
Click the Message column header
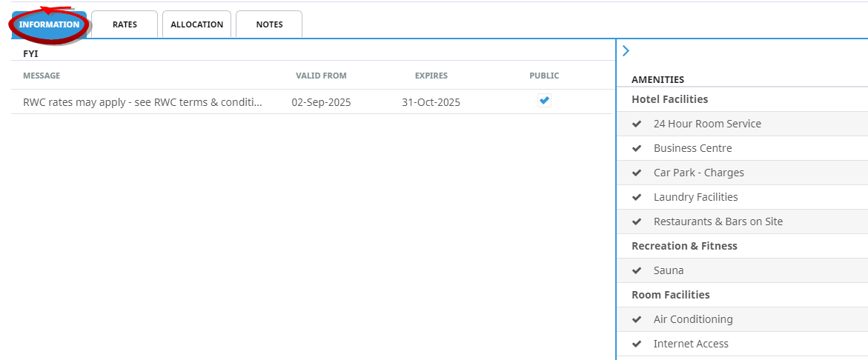[x=42, y=76]
